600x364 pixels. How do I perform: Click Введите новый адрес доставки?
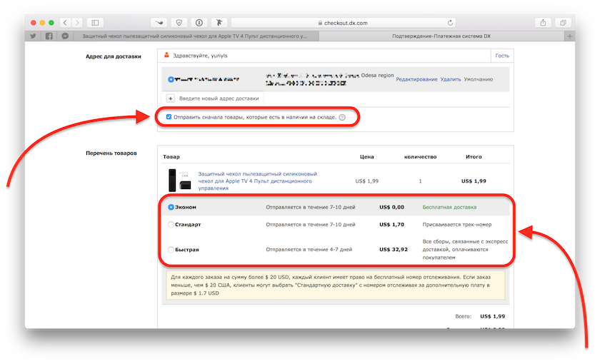[219, 98]
